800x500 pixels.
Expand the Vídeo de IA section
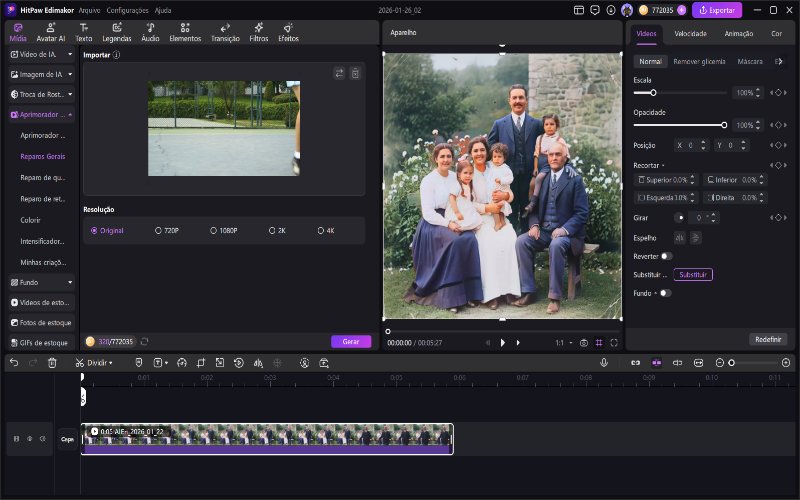coord(40,53)
